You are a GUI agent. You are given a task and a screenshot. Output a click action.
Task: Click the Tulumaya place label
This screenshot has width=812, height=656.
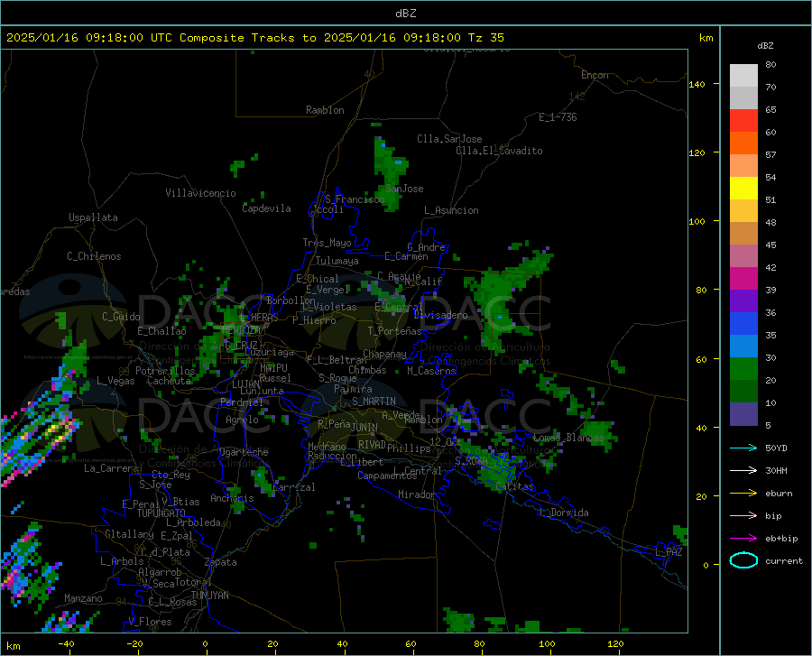337,261
